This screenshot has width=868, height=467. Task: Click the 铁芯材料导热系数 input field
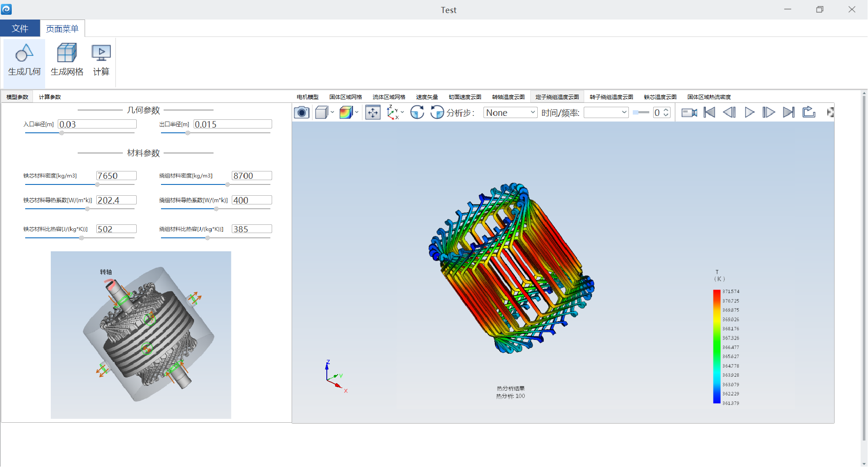116,200
